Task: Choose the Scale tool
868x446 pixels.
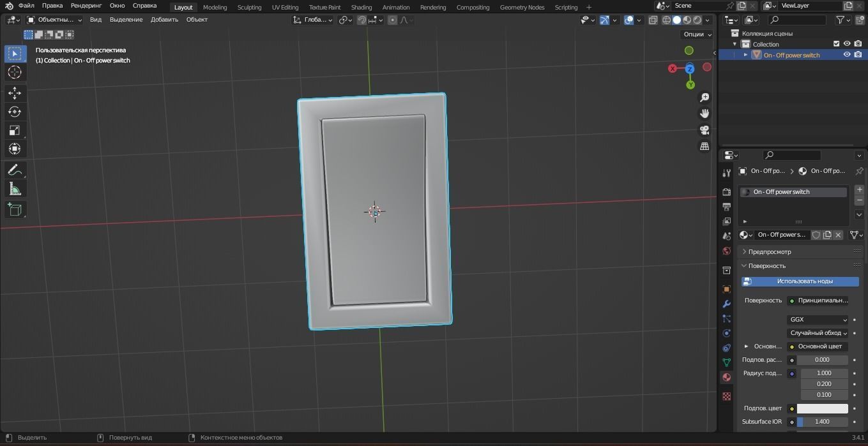Action: coord(15,130)
